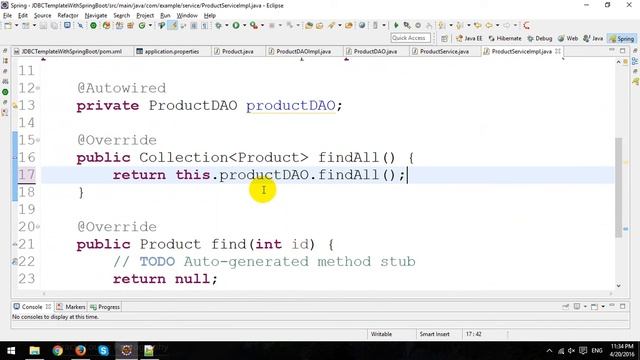Open the Refactor menu
The height and width of the screenshot is (360, 640).
click(68, 16)
